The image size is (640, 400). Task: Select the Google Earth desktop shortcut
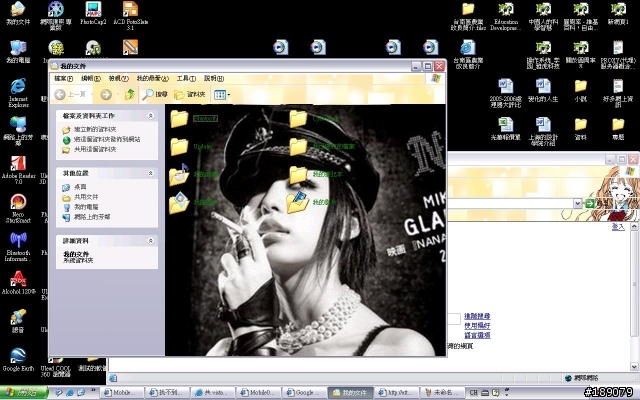click(18, 359)
